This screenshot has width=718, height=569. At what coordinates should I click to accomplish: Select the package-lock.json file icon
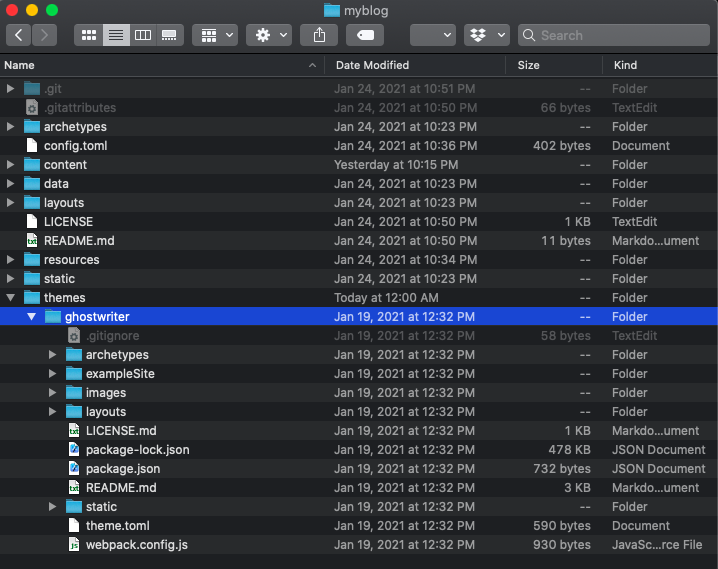coord(74,450)
